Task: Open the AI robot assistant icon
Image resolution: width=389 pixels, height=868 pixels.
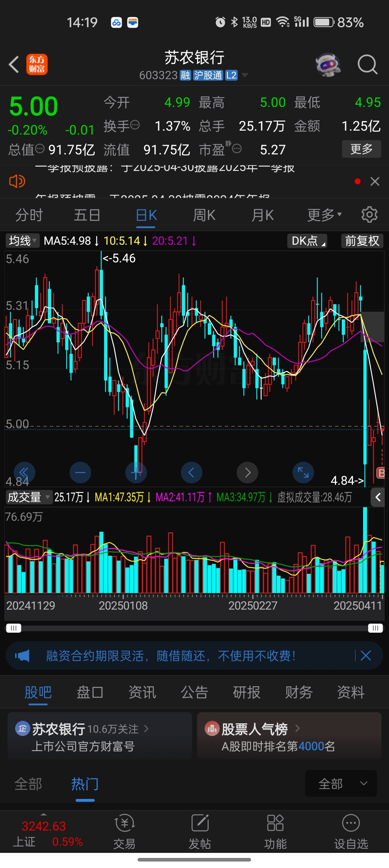Action: 328,65
